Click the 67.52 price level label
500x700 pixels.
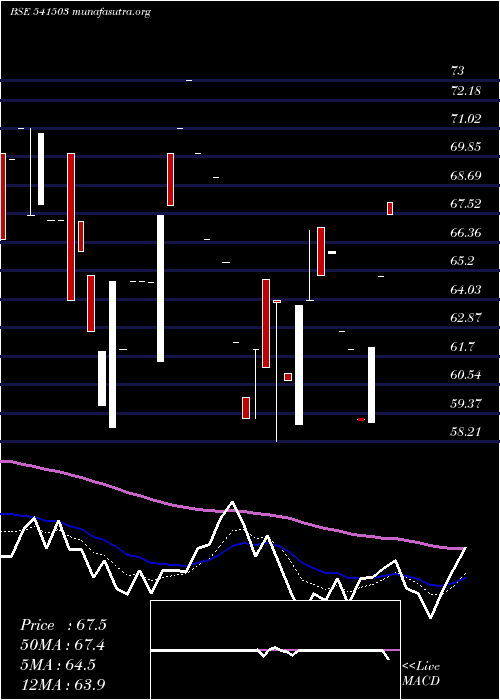pyautogui.click(x=466, y=204)
